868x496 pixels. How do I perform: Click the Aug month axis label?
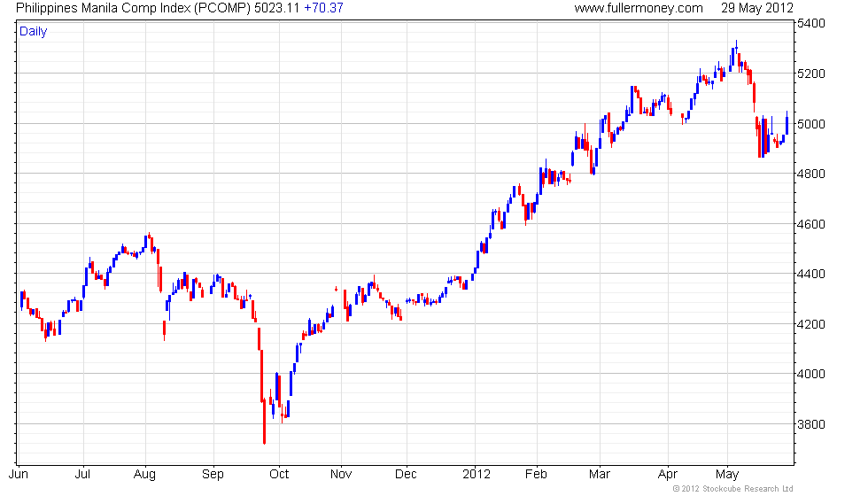pos(145,475)
